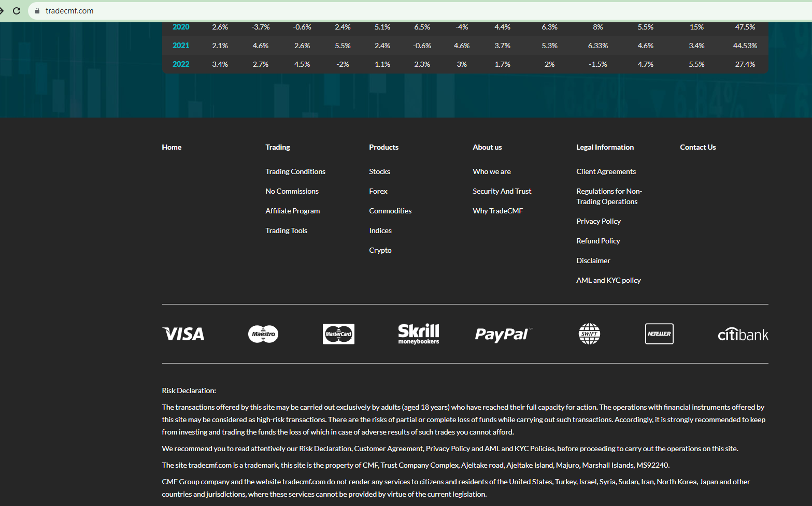This screenshot has width=812, height=506.
Task: Select the 27.4% total for 2022
Action: [x=745, y=64]
